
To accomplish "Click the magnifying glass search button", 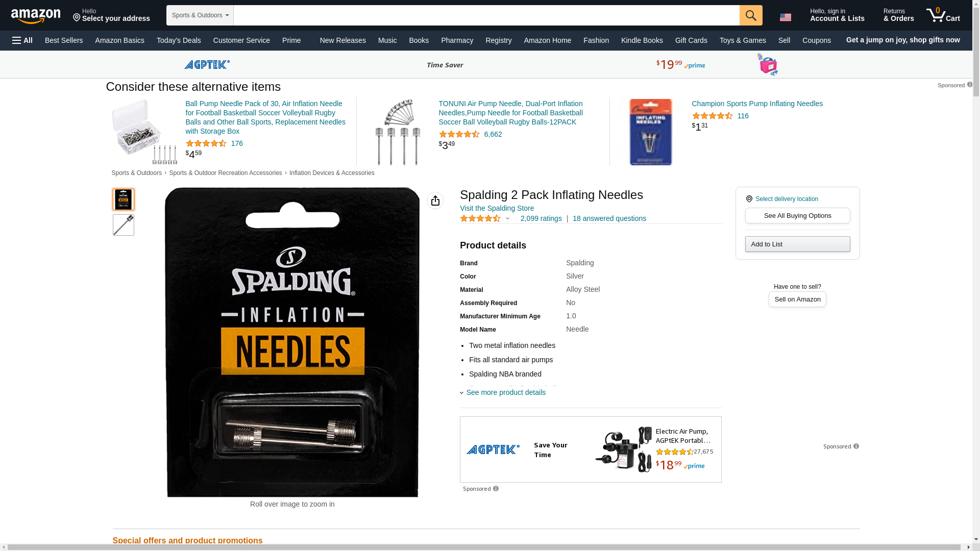I will (x=751, y=15).
